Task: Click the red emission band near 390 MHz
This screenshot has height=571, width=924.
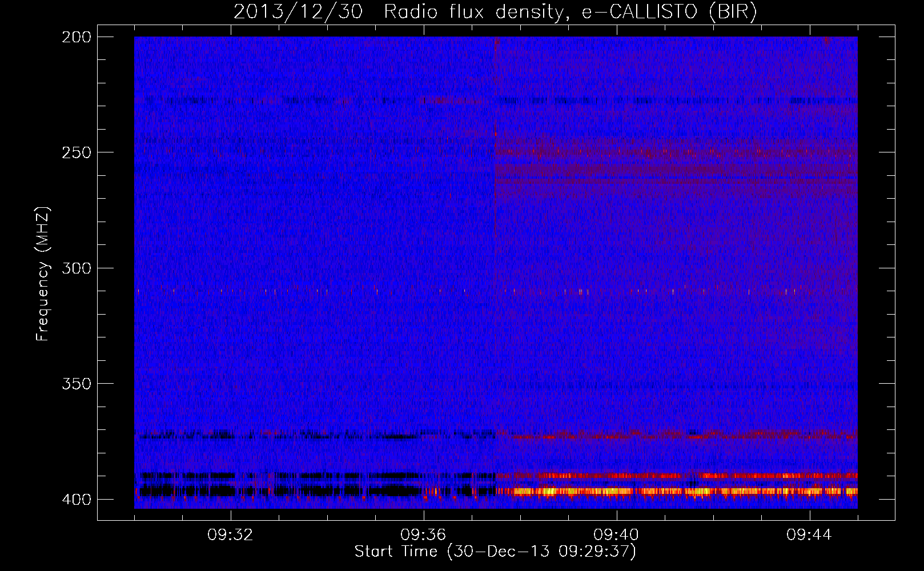Action: coord(677,476)
